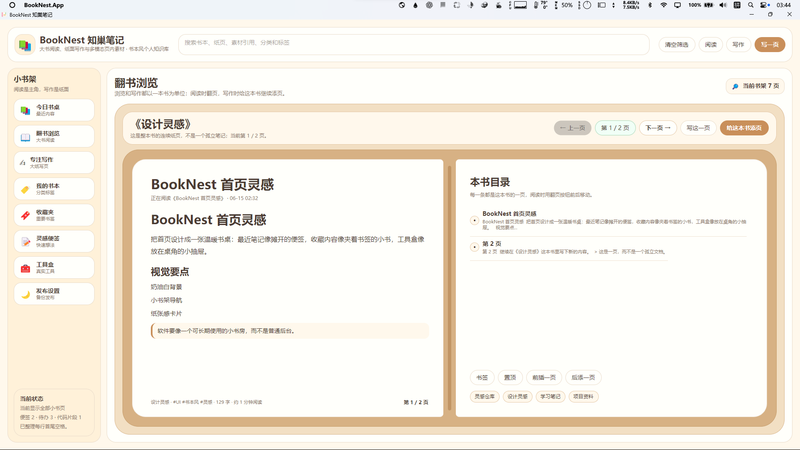This screenshot has height=450, width=800.
Task: Click the 前插一页 chip
Action: (x=544, y=378)
